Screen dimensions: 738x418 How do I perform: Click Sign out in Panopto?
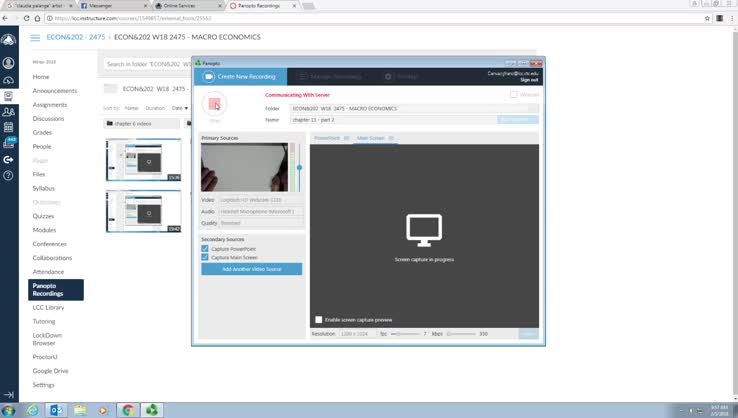[x=529, y=80]
